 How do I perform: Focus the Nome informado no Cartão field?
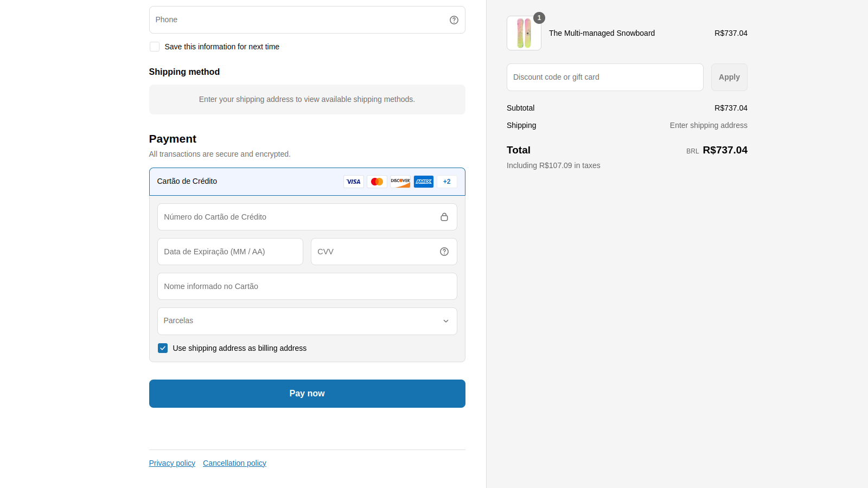[x=307, y=286]
